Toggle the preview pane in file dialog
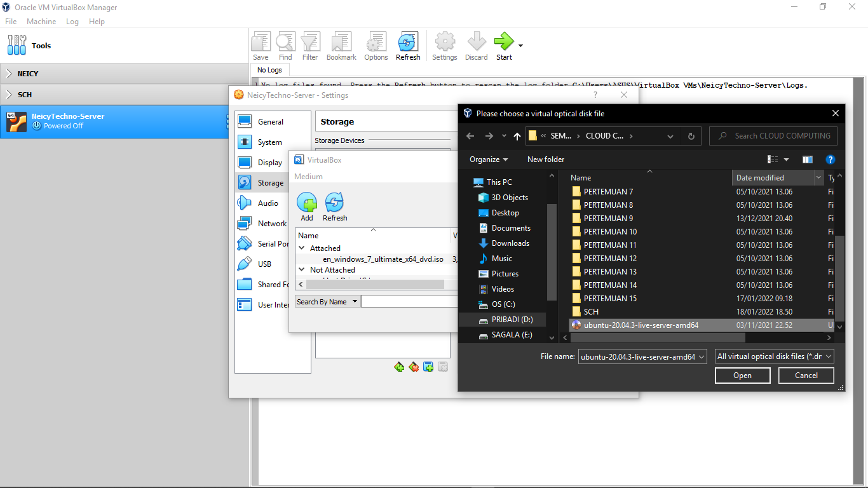Viewport: 868px width, 488px height. click(x=808, y=159)
